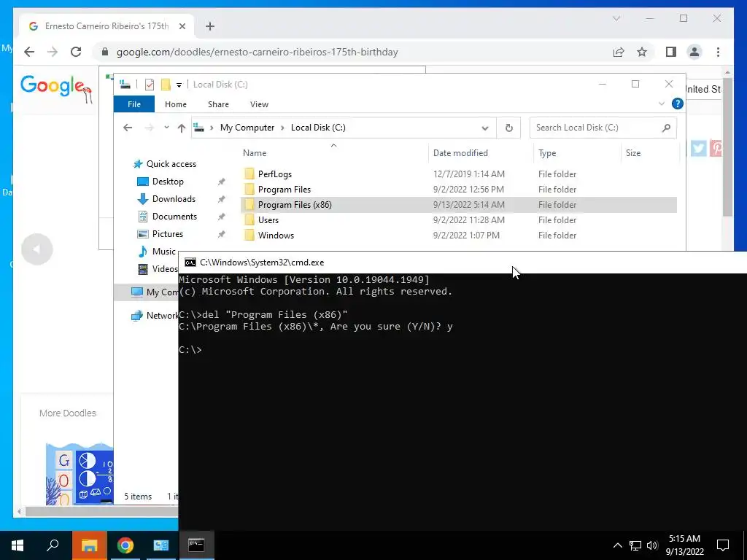Open the Windows Start menu
The image size is (747, 560).
point(18,545)
